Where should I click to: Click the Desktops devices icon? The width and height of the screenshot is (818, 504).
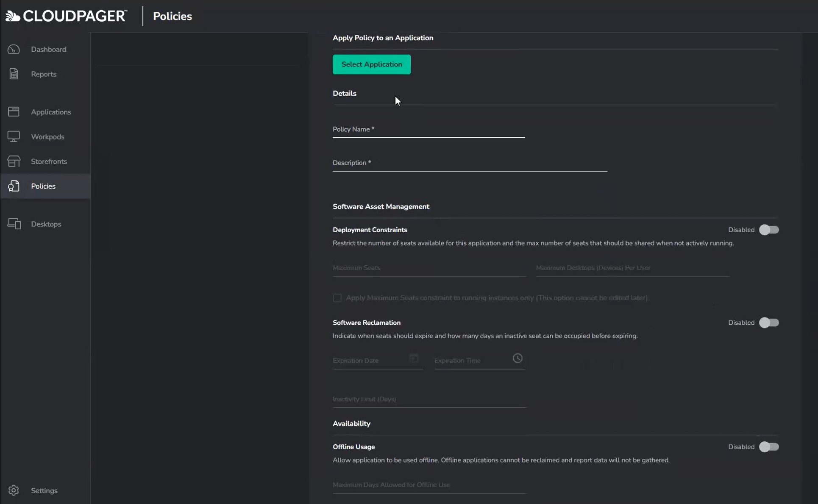[14, 223]
